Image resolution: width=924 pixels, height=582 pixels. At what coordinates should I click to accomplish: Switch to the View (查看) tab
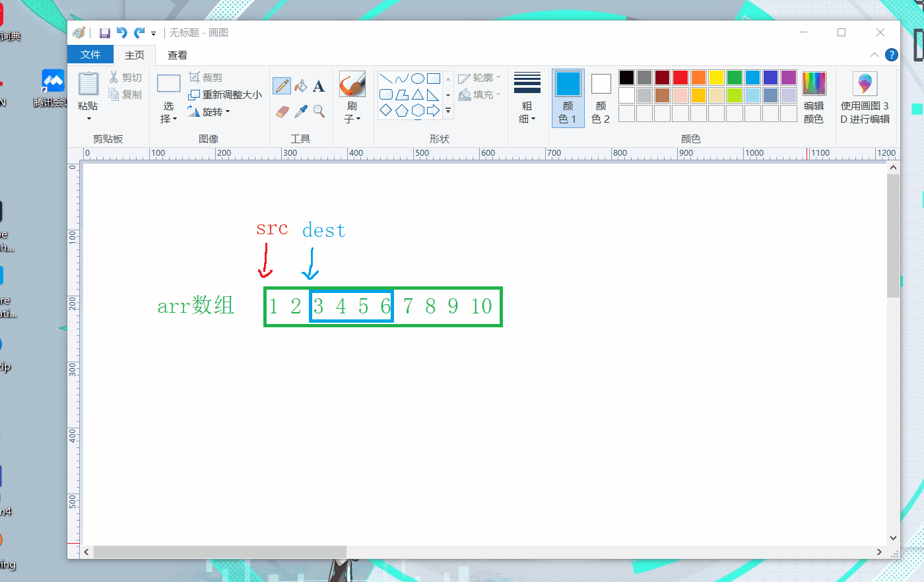(x=177, y=55)
